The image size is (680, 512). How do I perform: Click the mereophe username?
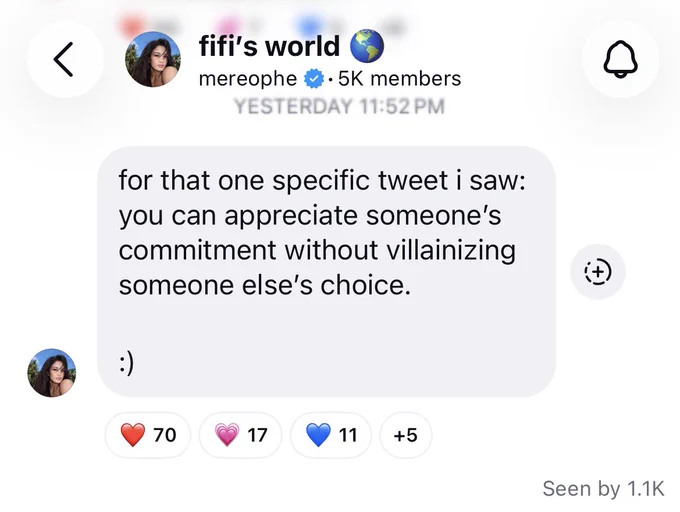248,79
